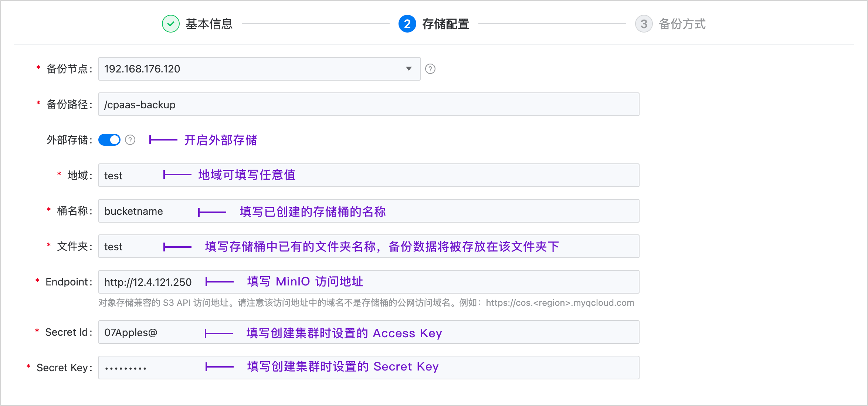
Task: Click help icon next to backup node dropdown
Action: (430, 69)
